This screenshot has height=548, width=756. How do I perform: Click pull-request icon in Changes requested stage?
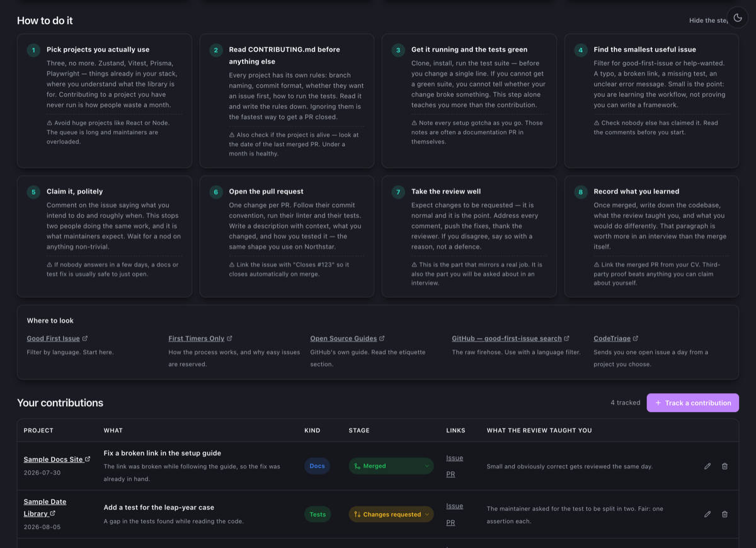pos(357,514)
